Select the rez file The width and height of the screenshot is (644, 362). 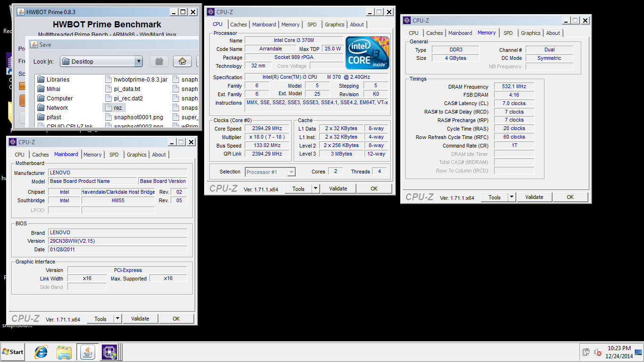pyautogui.click(x=113, y=108)
